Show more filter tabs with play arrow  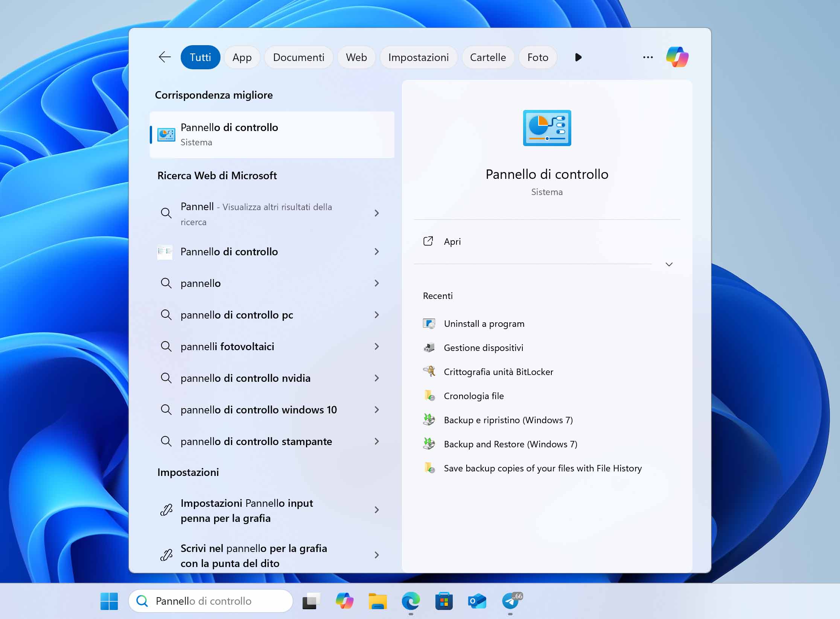(x=578, y=57)
